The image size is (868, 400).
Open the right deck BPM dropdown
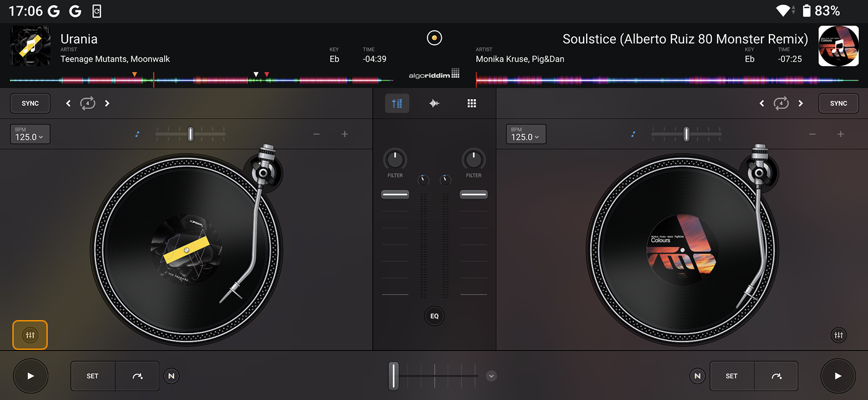tap(525, 134)
